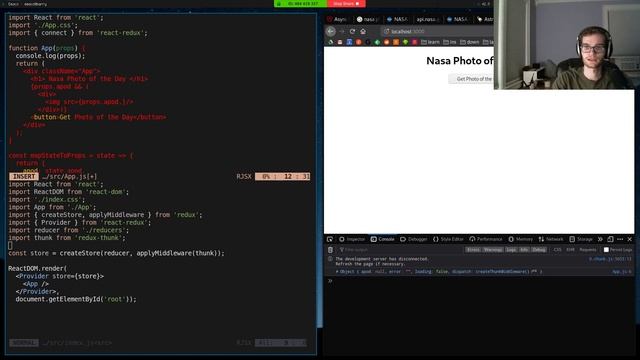This screenshot has height=360, width=640.
Task: Toggle the Info console filter
Action: pos(524,250)
